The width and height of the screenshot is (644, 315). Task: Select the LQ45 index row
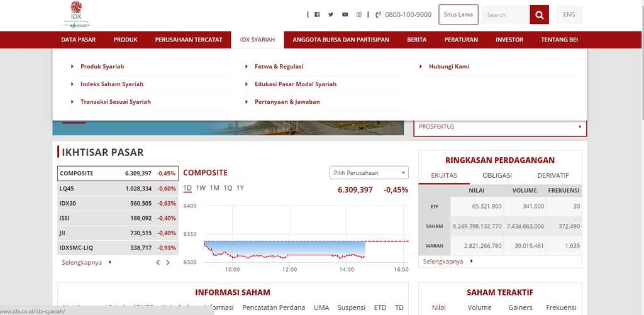pyautogui.click(x=118, y=189)
